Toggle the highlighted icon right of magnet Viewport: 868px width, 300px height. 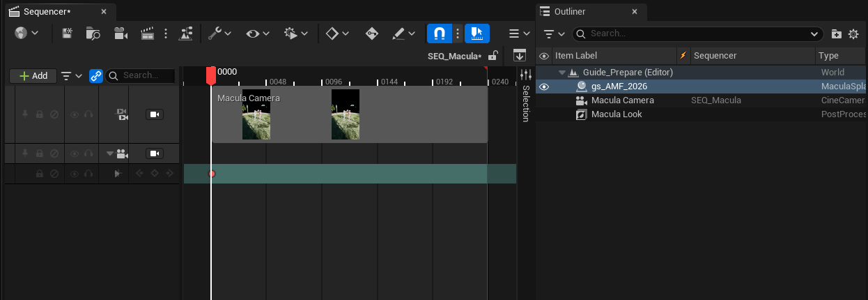tap(477, 33)
